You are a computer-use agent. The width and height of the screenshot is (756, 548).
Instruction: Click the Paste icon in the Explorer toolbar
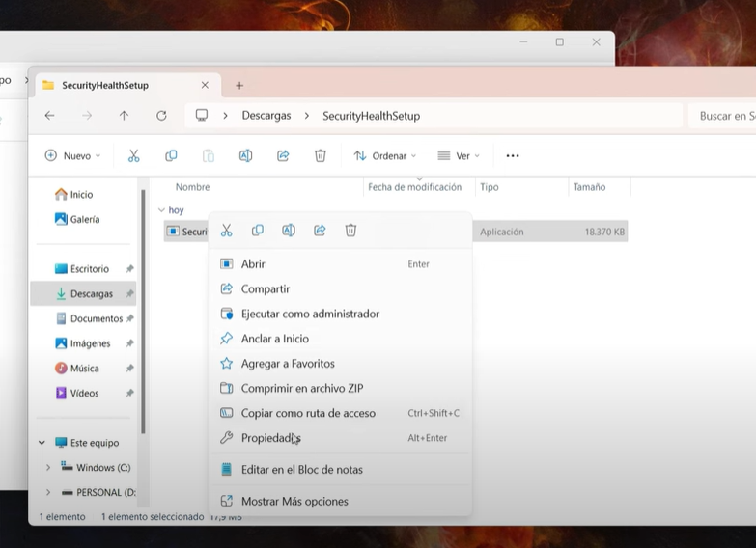[209, 155]
